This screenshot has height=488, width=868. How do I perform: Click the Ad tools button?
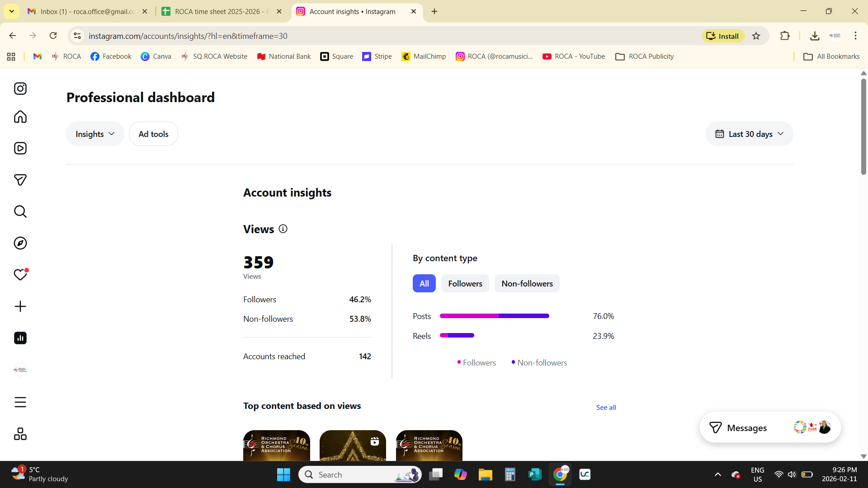click(153, 134)
